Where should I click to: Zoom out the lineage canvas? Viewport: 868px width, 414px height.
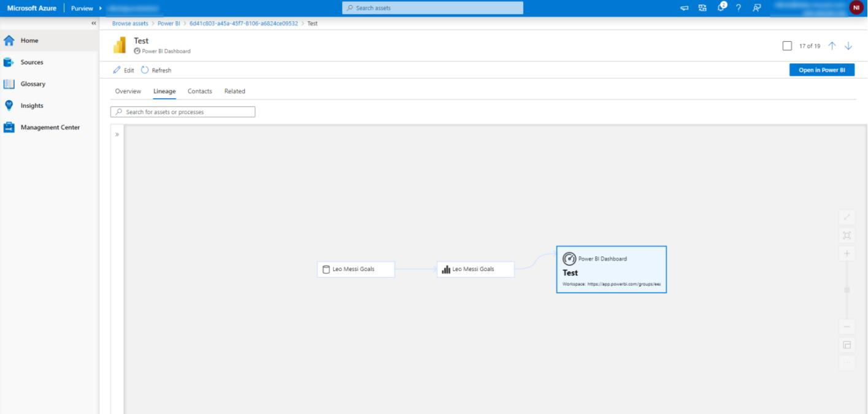point(847,327)
